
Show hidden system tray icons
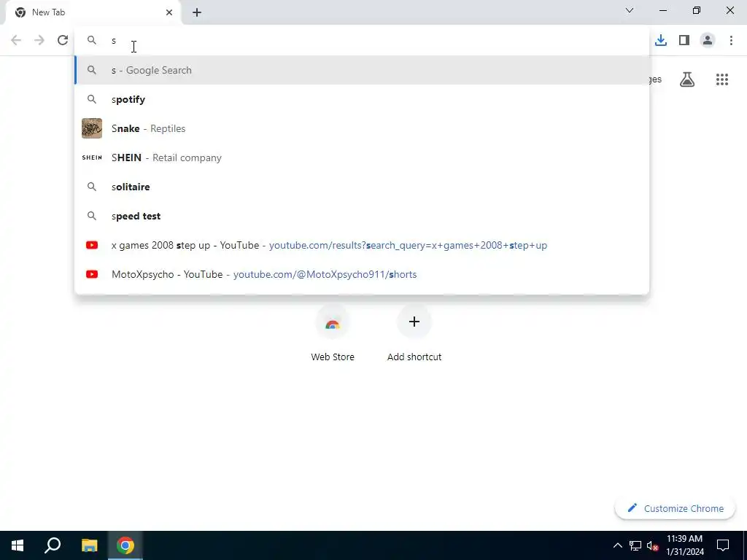(617, 545)
